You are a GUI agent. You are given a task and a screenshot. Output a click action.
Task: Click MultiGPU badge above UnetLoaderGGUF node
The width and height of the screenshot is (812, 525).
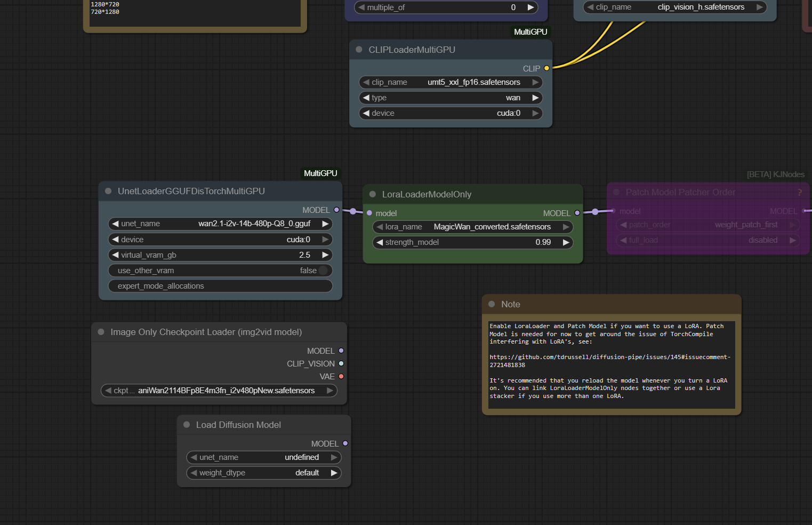tap(320, 173)
